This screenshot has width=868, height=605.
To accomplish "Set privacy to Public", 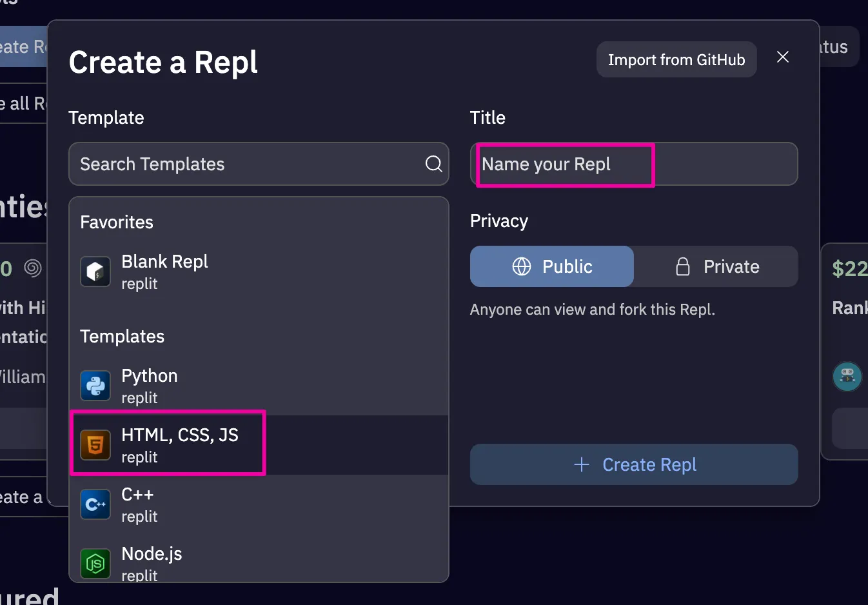I will (552, 266).
